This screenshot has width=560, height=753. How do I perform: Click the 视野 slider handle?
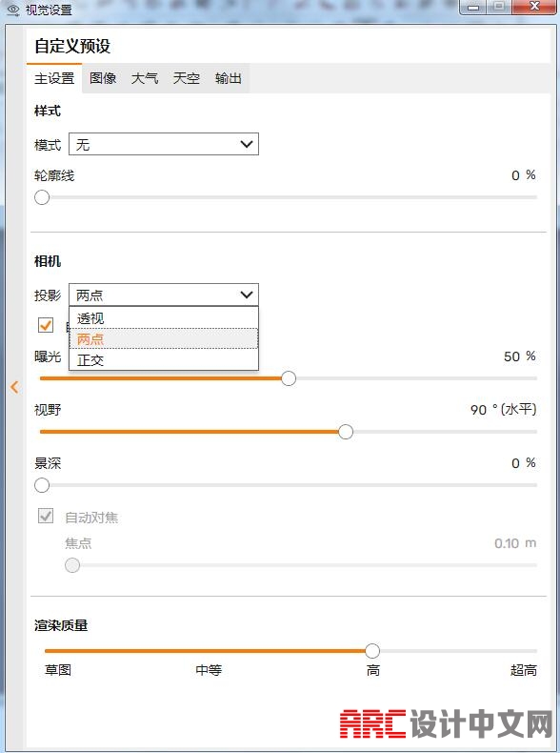coord(346,432)
